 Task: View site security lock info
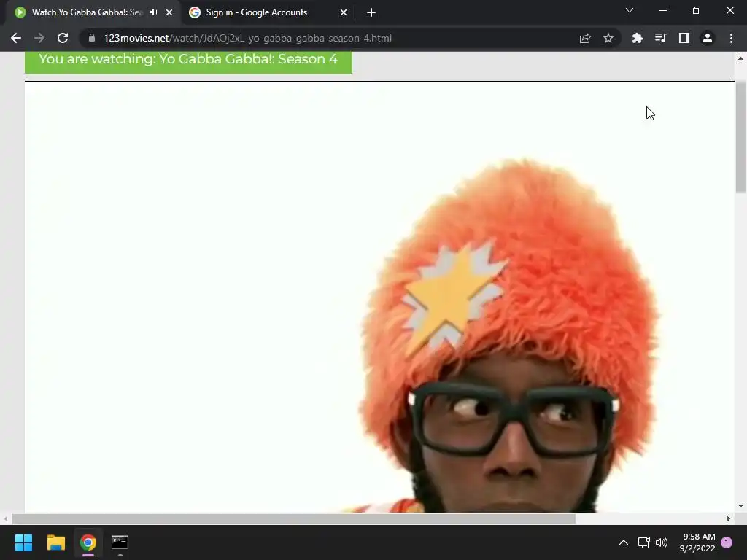click(x=92, y=38)
